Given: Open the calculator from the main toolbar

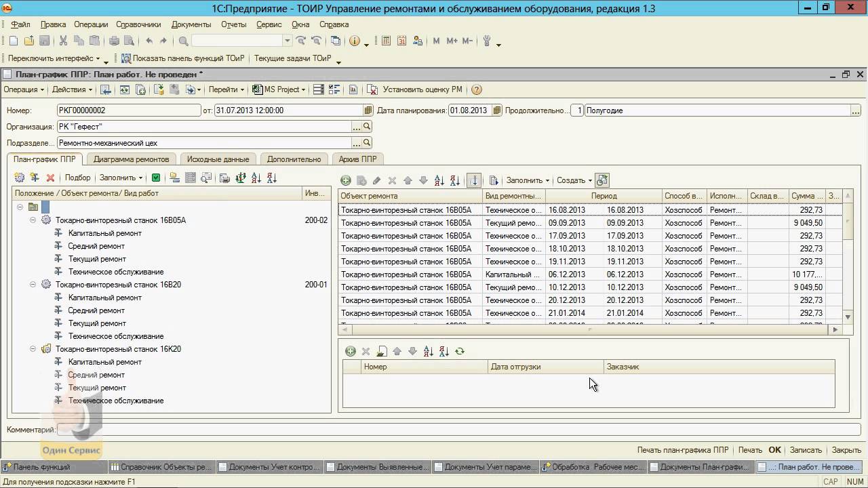Looking at the screenshot, I should pyautogui.click(x=386, y=41).
